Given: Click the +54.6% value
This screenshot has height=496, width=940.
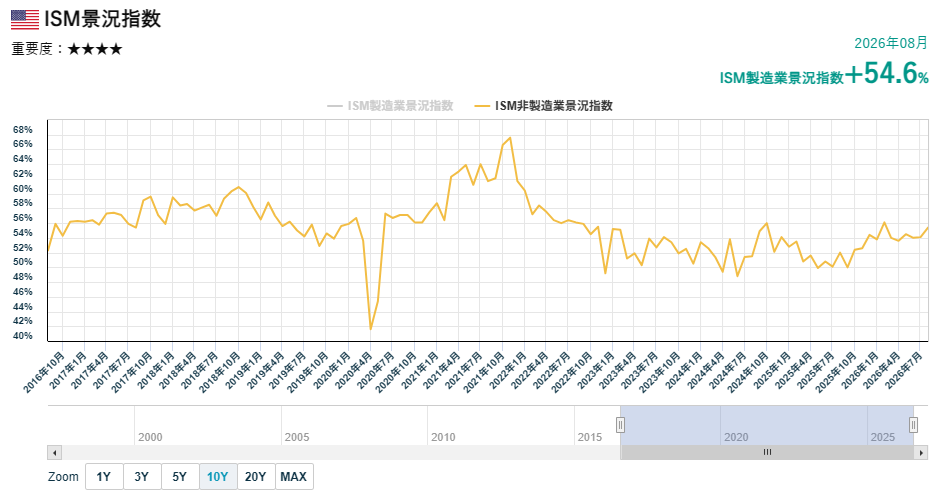Looking at the screenshot, I should point(887,74).
